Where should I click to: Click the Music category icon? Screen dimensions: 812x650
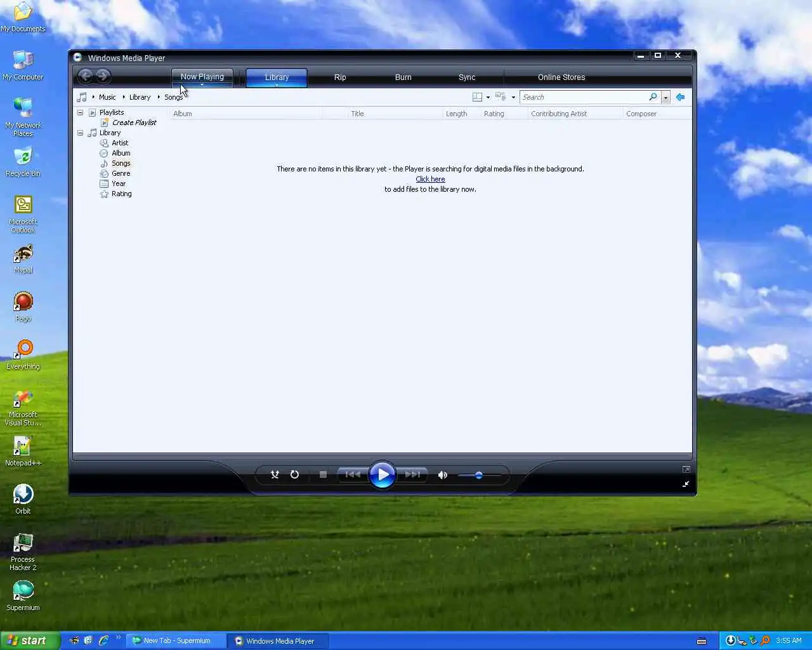82,97
